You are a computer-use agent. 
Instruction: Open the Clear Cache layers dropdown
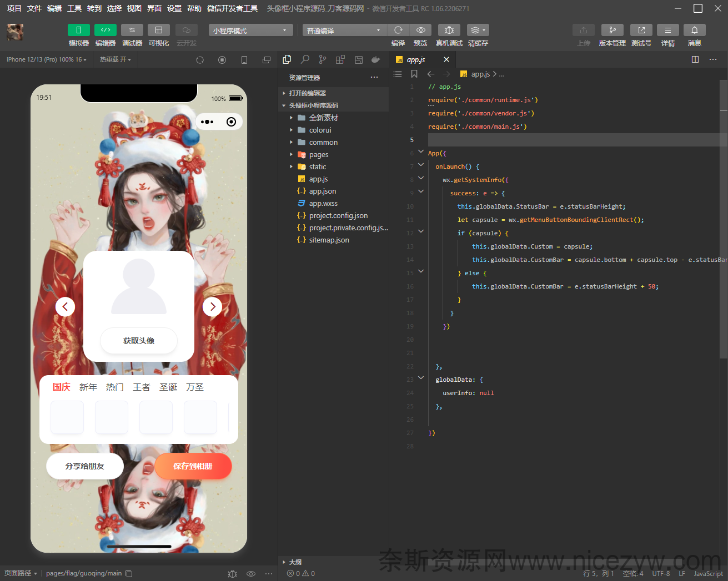478,30
